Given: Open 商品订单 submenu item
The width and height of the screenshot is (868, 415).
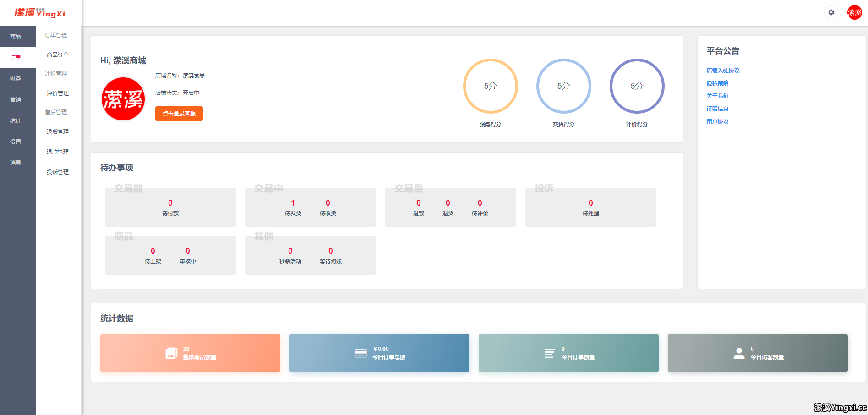Looking at the screenshot, I should (58, 55).
